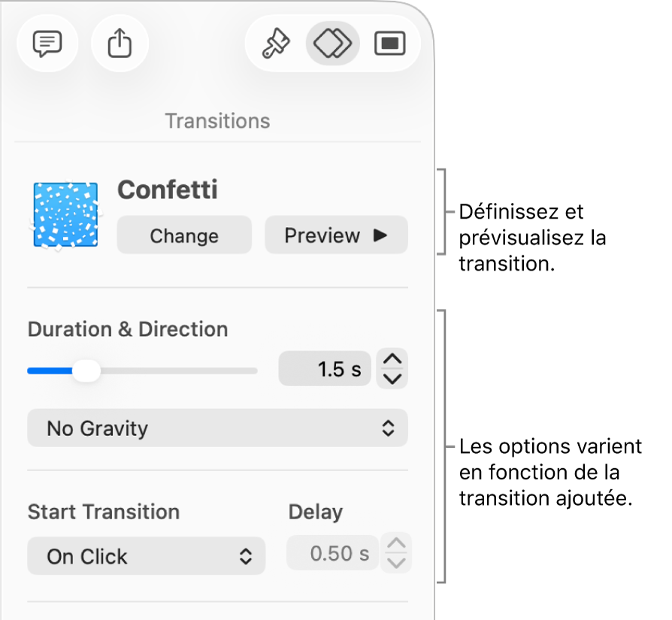Preview the Confetti transition

[x=336, y=236]
